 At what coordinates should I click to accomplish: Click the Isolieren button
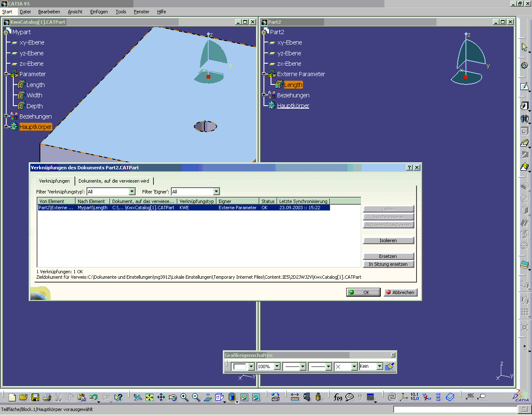point(388,240)
